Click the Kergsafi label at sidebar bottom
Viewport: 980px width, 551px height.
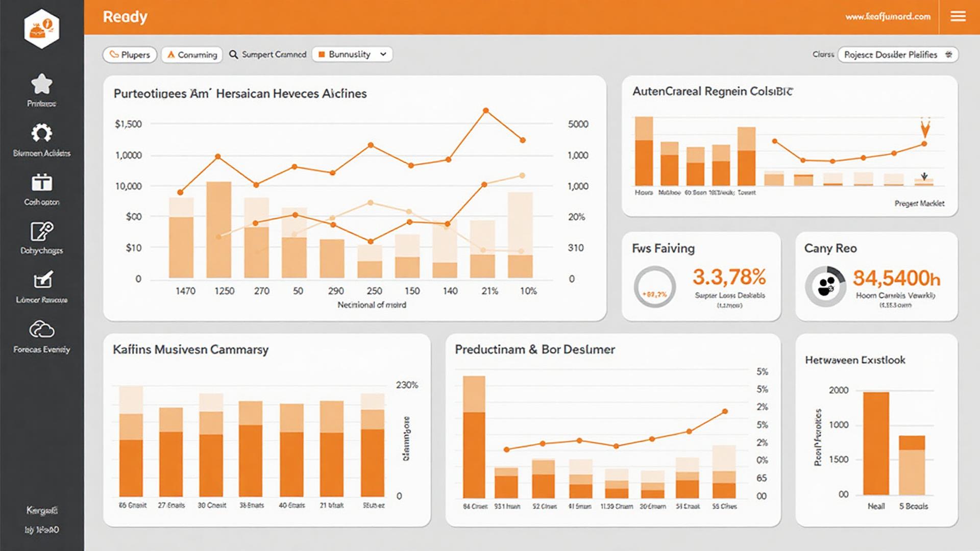[42, 510]
